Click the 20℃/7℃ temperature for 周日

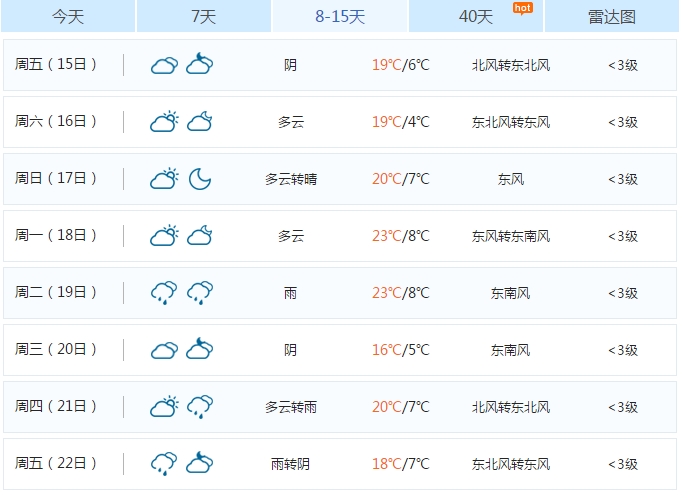coord(401,179)
